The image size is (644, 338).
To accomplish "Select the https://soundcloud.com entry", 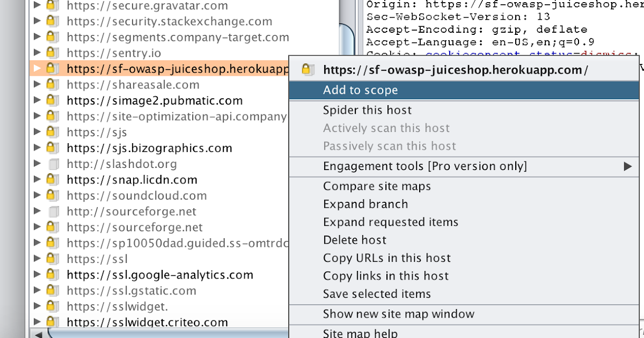I will click(x=137, y=195).
